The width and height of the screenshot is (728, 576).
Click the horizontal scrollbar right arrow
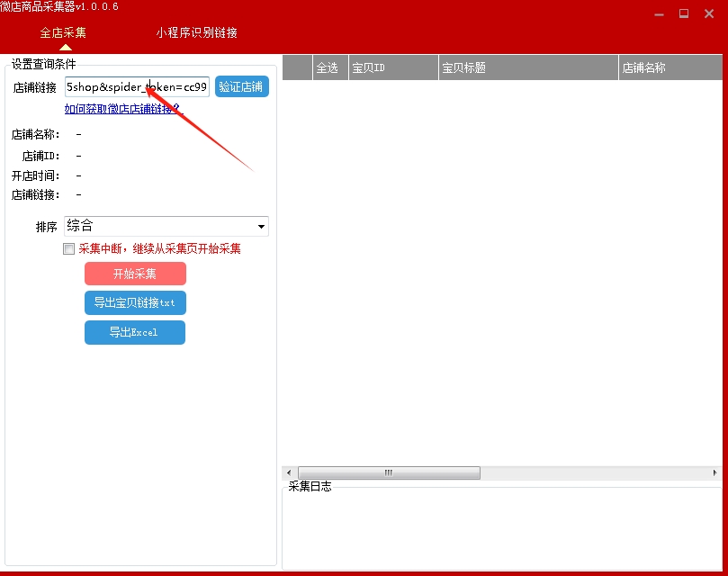pyautogui.click(x=715, y=472)
